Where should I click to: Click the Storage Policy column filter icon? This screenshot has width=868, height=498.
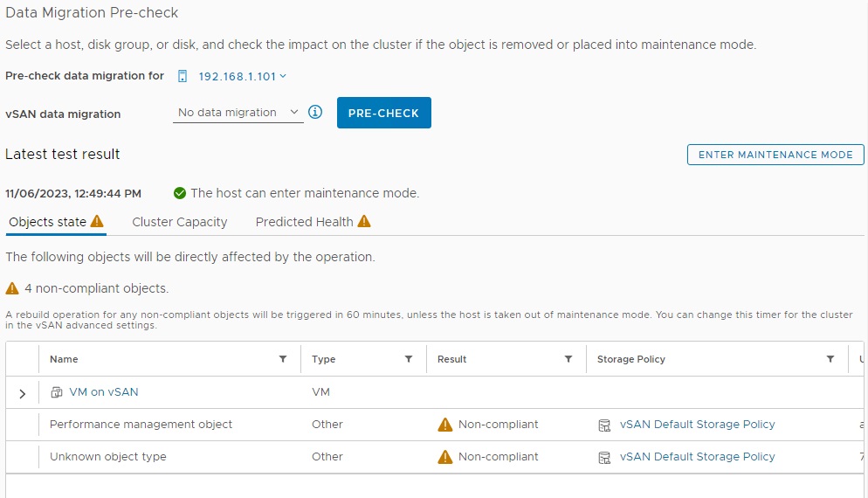point(830,359)
